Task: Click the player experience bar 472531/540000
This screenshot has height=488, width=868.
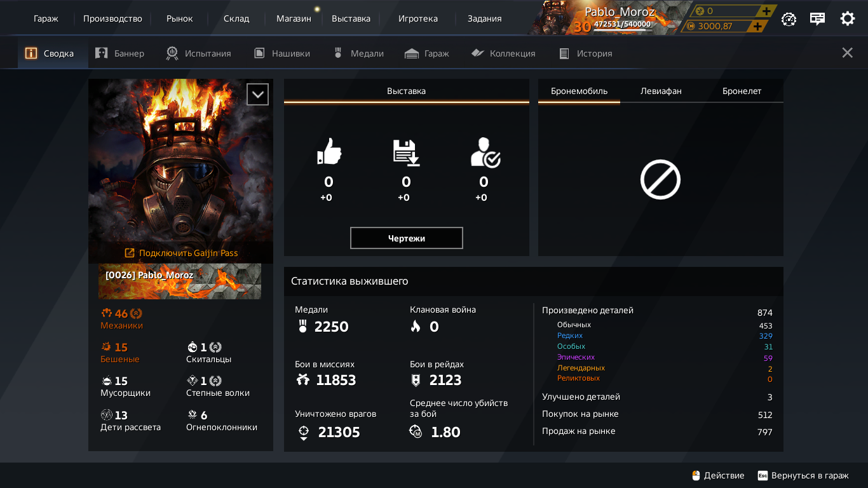Action: [622, 25]
